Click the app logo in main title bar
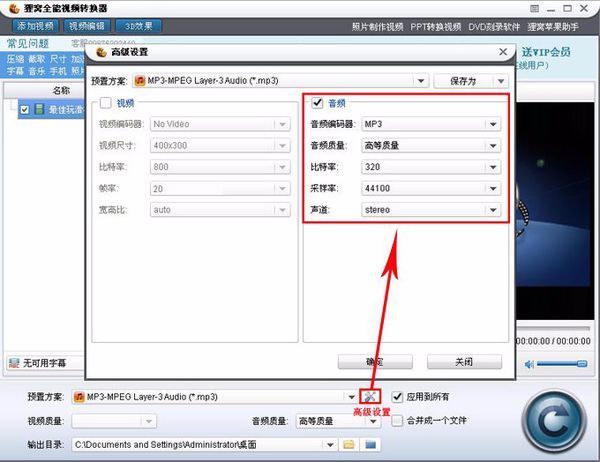The height and width of the screenshot is (462, 600). tap(14, 8)
